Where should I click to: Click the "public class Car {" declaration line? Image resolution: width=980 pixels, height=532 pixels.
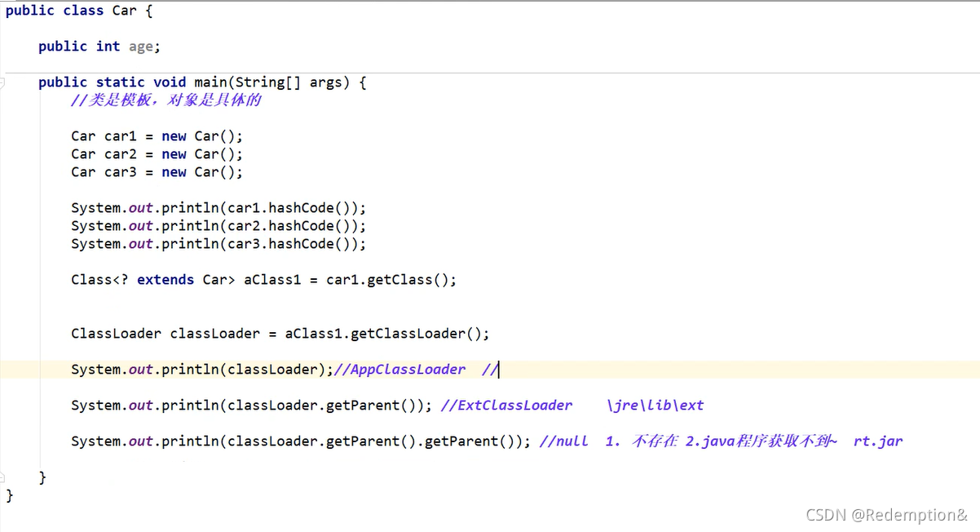pos(79,11)
